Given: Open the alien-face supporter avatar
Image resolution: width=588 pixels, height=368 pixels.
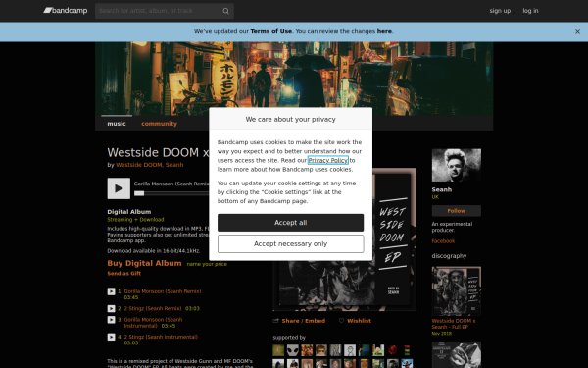Looking at the screenshot, I should (292, 350).
